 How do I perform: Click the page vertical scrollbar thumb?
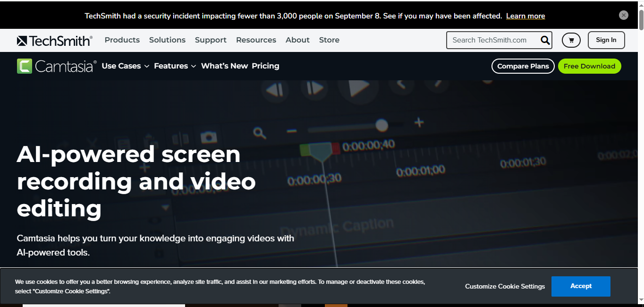(641, 19)
